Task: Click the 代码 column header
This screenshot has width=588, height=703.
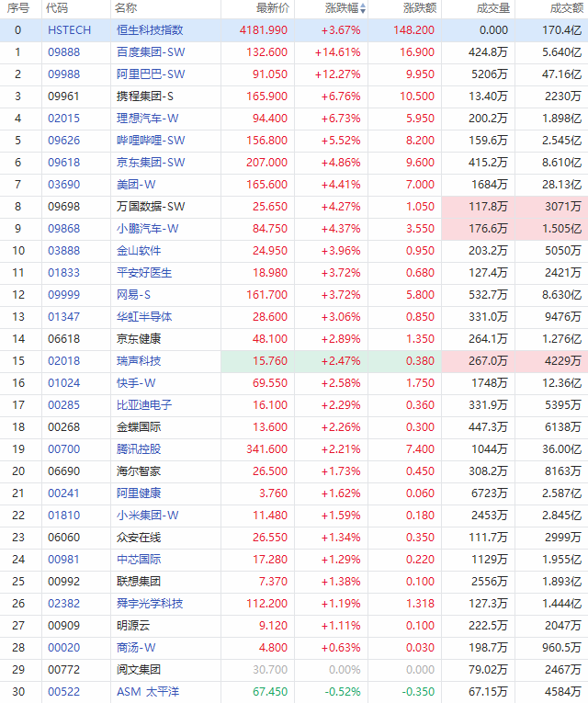Action: tap(57, 8)
